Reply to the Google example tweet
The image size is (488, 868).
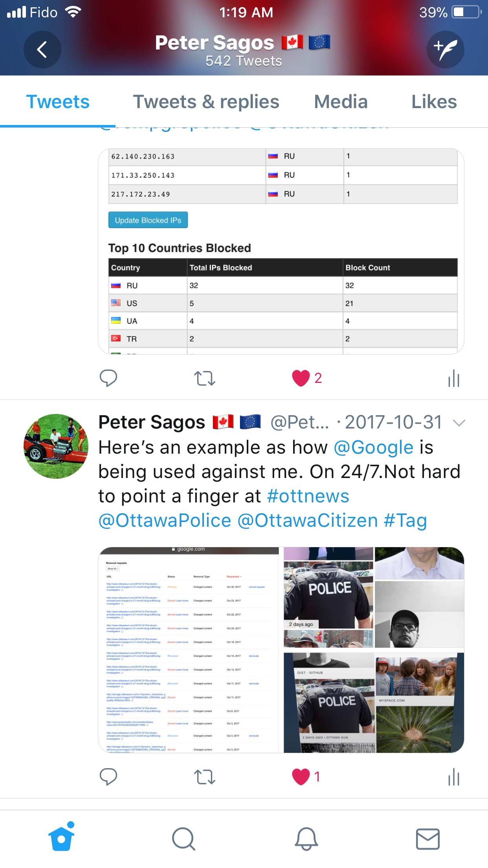pos(108,777)
